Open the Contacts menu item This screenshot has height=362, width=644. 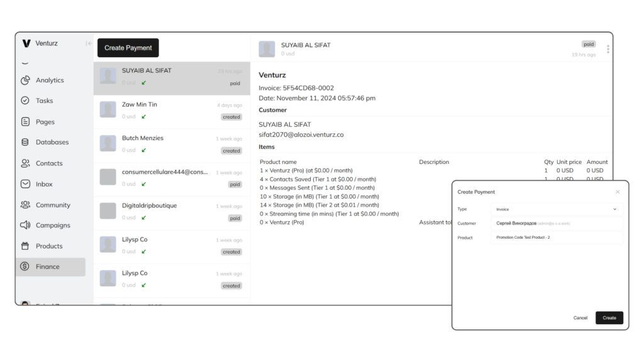[50, 163]
